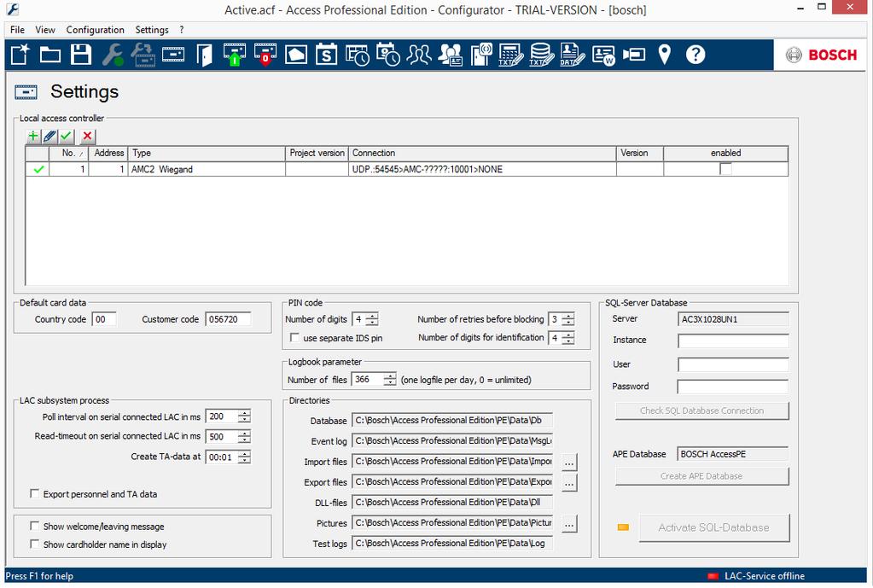Open a configuration file with folder icon

[50, 55]
